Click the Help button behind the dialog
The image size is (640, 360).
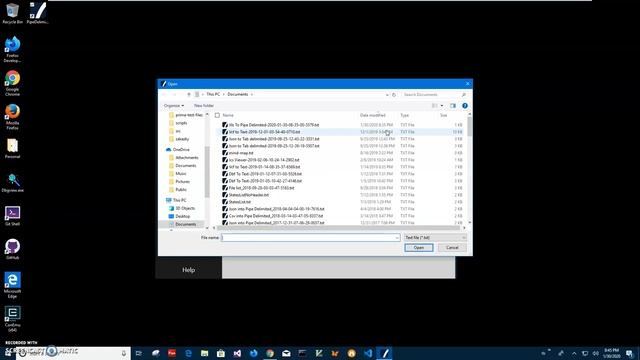click(189, 270)
